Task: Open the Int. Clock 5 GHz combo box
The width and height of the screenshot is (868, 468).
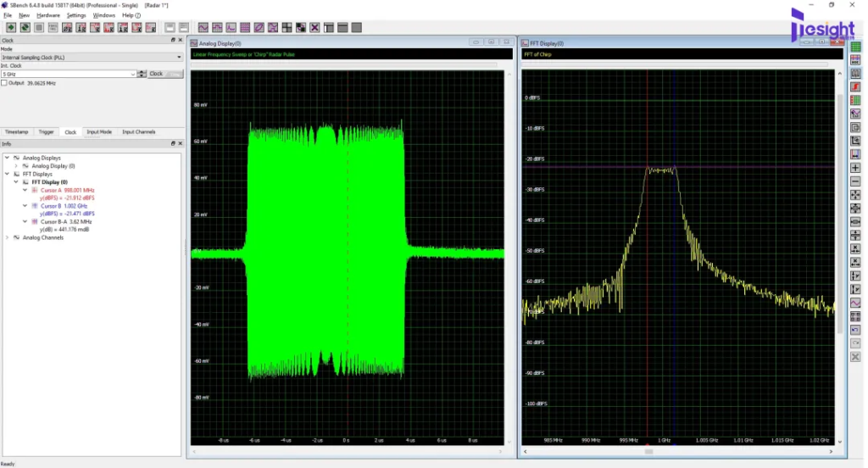Action: click(69, 74)
